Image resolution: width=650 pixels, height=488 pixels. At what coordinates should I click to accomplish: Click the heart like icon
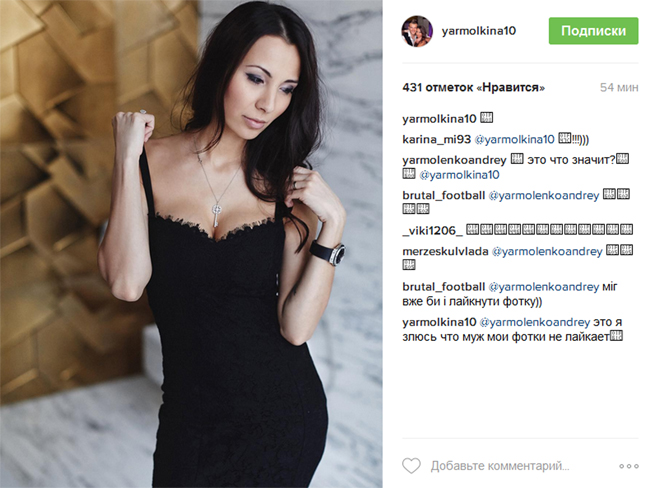pos(411,466)
